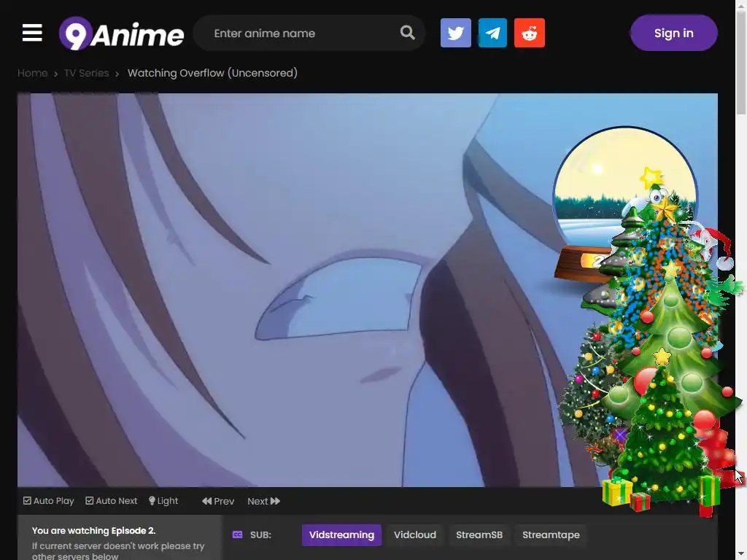This screenshot has width=747, height=560.
Task: Go to the Next episode
Action: point(263,501)
